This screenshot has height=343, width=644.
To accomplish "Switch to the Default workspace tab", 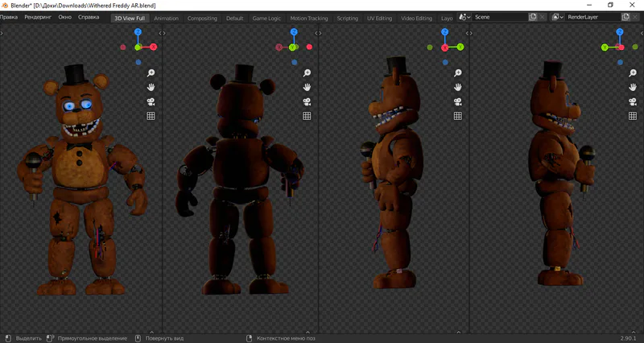I will [234, 18].
